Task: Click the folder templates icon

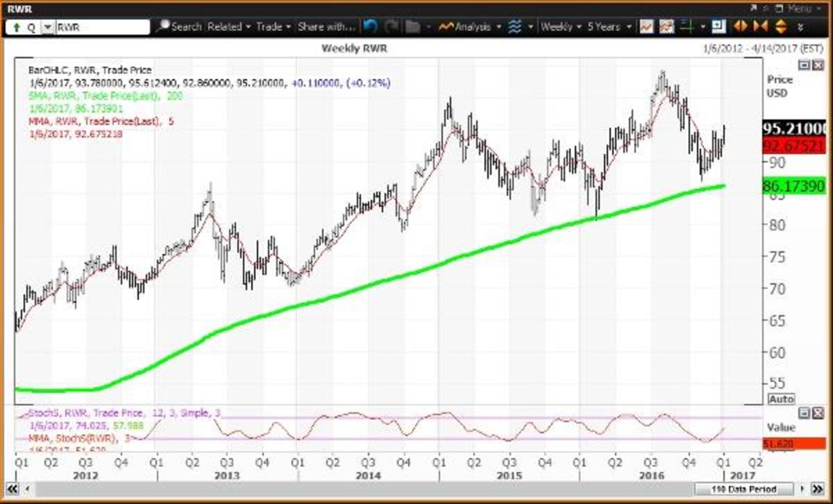Action: [413, 27]
